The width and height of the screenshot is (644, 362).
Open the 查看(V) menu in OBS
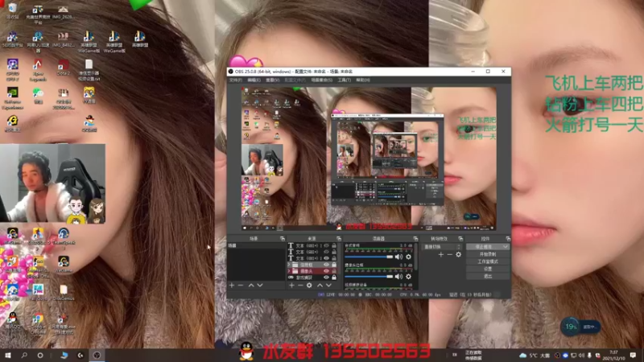click(272, 80)
